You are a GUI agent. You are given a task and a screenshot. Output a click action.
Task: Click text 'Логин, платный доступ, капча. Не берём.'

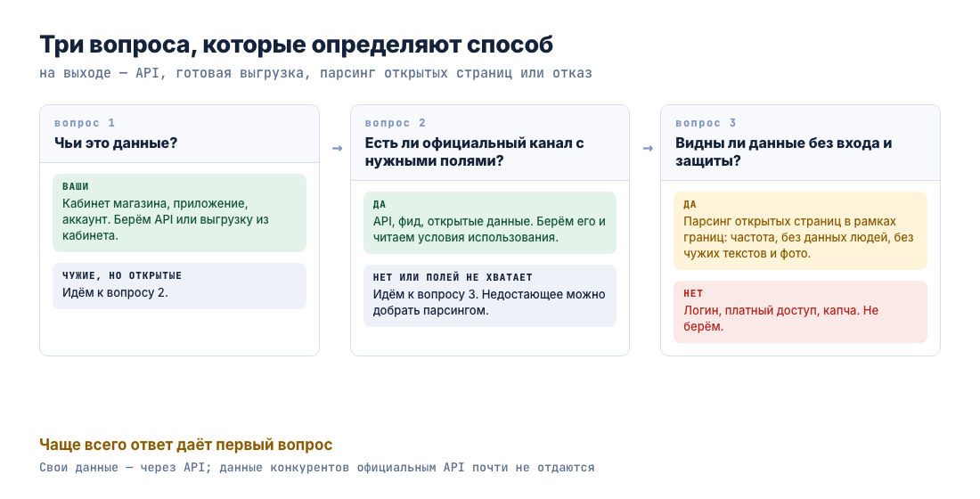781,318
